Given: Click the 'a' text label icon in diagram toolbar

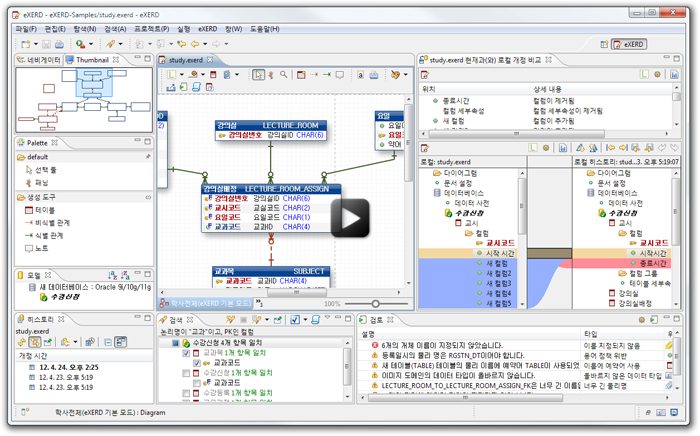Looking at the screenshot, I should pyautogui.click(x=360, y=75).
